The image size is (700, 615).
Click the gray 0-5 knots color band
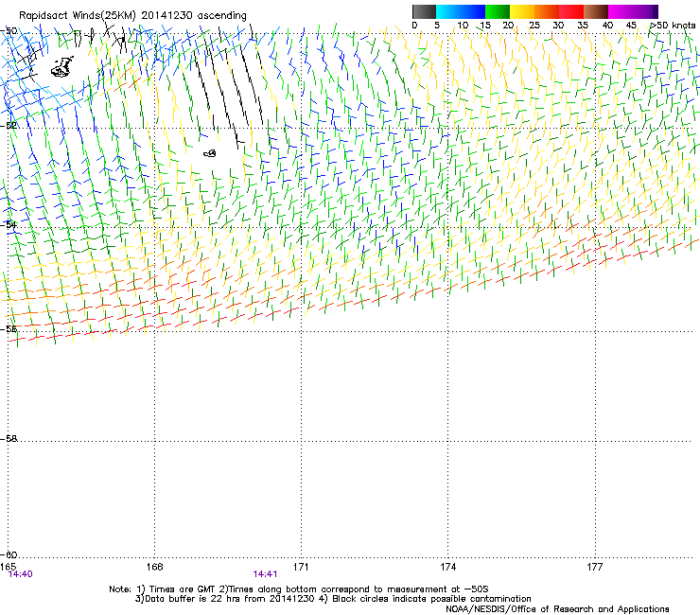click(x=424, y=11)
